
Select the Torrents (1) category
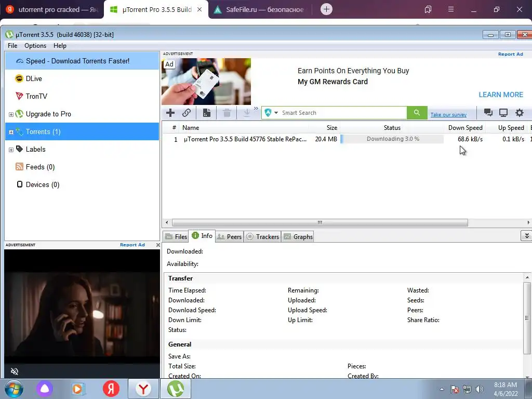[82, 131]
